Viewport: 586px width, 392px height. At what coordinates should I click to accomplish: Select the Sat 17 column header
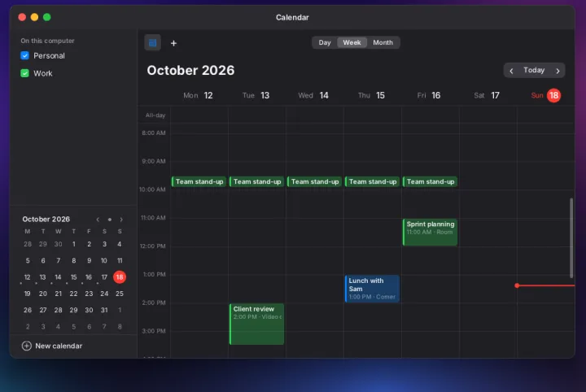pyautogui.click(x=487, y=96)
